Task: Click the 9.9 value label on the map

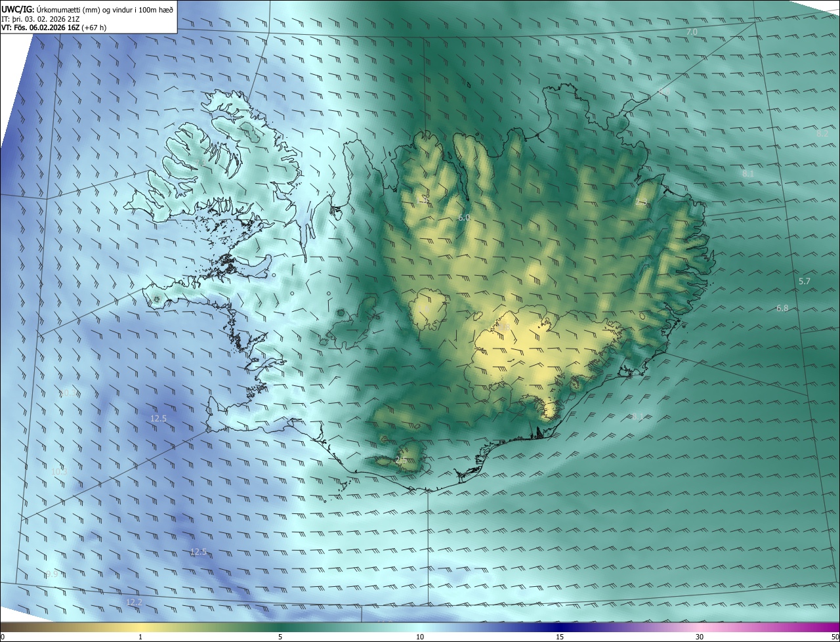Action: [52, 574]
